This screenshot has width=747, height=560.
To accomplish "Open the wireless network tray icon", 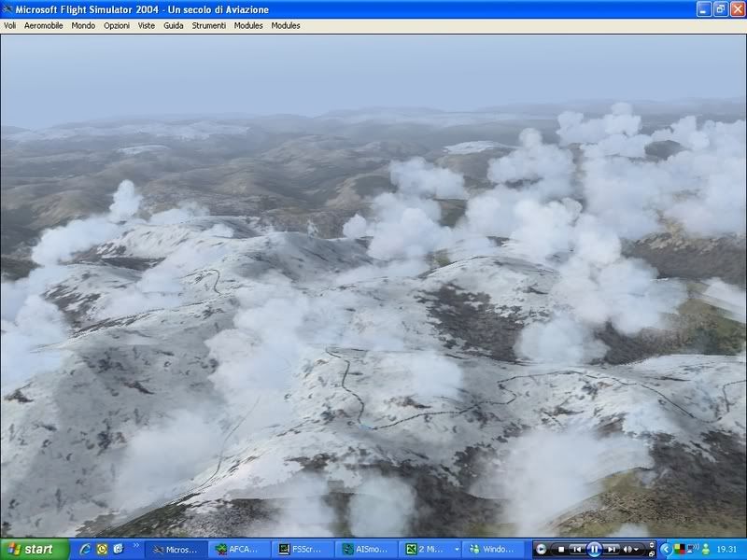I will [x=693, y=549].
